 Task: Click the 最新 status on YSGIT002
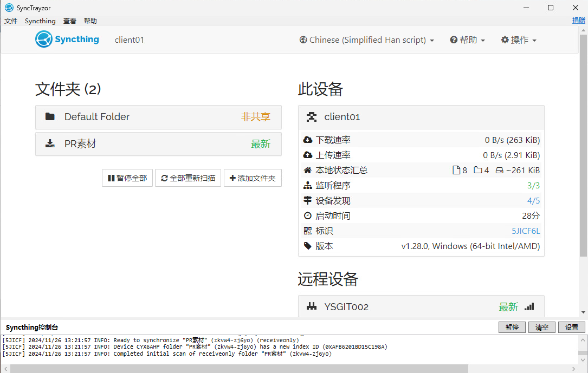[x=508, y=307]
